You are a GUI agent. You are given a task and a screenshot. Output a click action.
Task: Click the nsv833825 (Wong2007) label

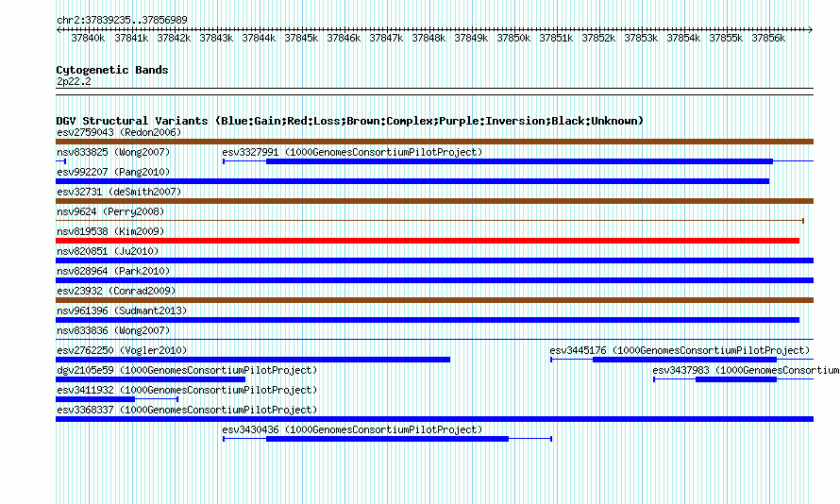pyautogui.click(x=113, y=152)
